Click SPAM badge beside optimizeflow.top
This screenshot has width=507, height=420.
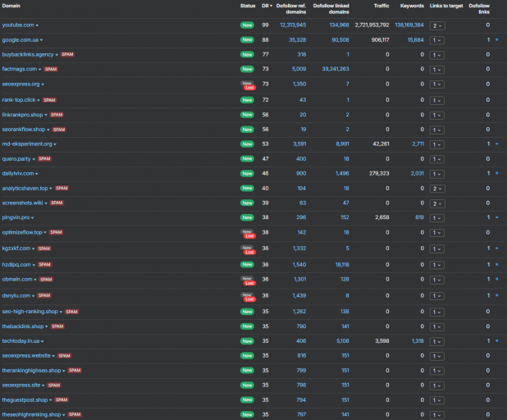point(56,232)
